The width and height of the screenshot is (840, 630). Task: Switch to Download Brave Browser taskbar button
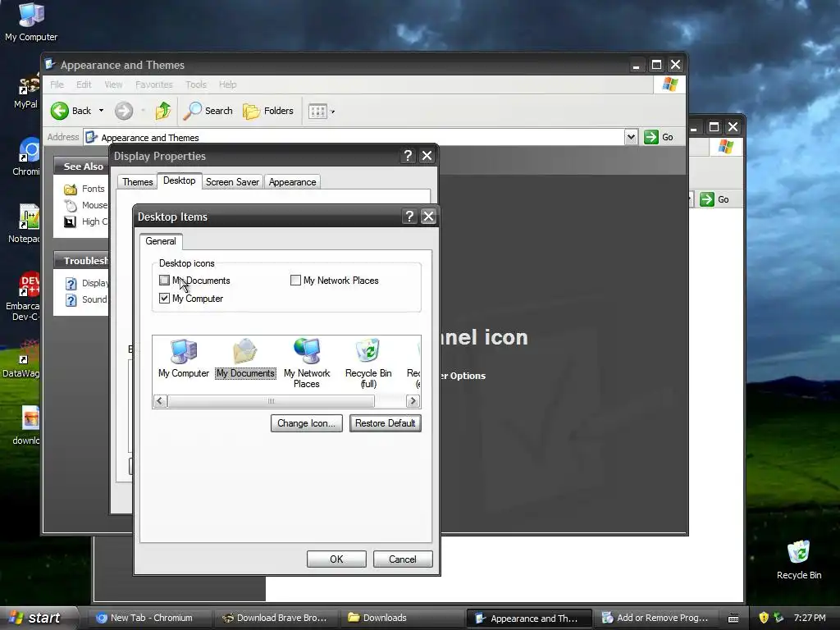(275, 619)
